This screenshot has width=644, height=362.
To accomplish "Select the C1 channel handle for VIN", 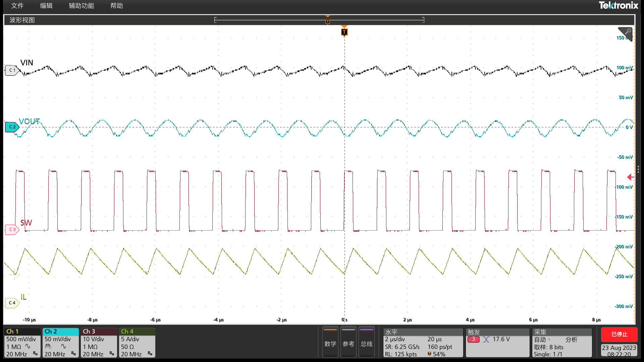I will click(x=12, y=70).
